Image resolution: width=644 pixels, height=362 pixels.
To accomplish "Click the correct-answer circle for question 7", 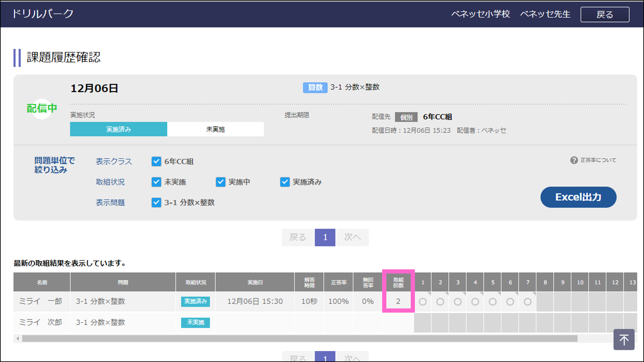I will tap(528, 302).
